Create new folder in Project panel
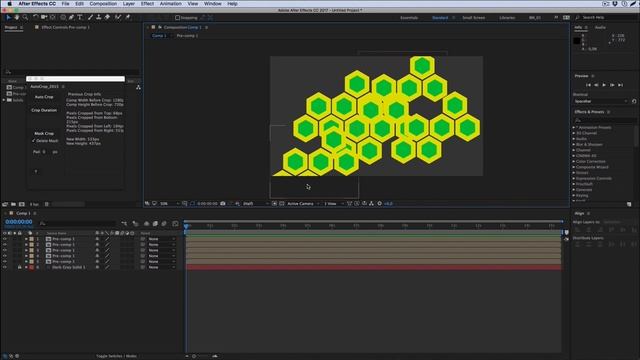The height and width of the screenshot is (360, 640). 13,204
